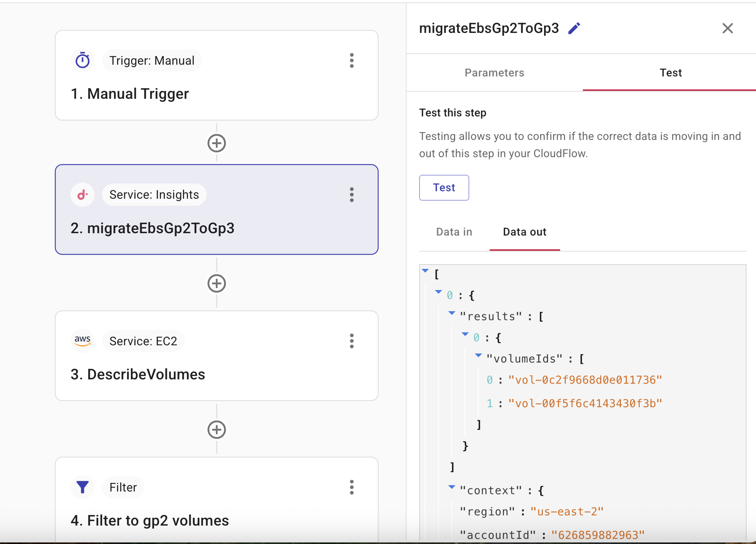Collapse the "context" object node
Screen dimensions: 756x544
coord(452,487)
